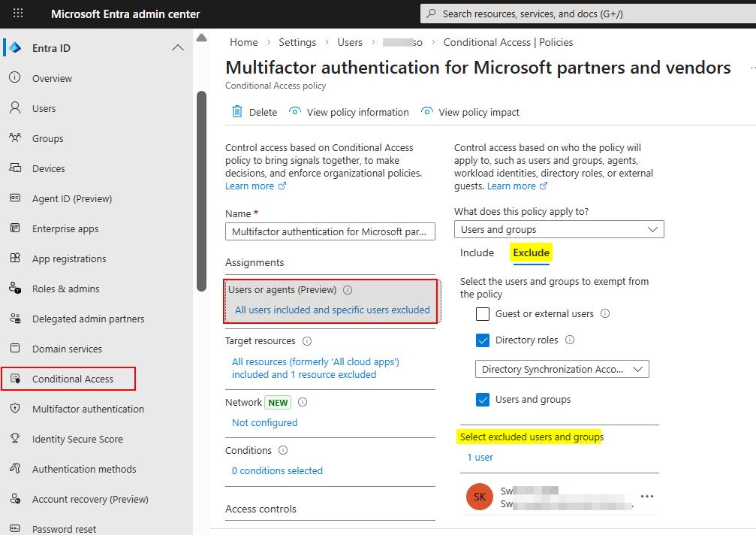Viewport: 756px width, 535px height.
Task: Click the Enterprise apps icon
Action: (15, 228)
